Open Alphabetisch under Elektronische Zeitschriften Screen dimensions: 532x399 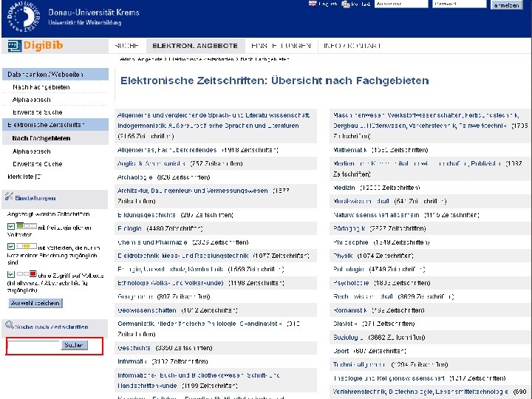pyautogui.click(x=32, y=151)
